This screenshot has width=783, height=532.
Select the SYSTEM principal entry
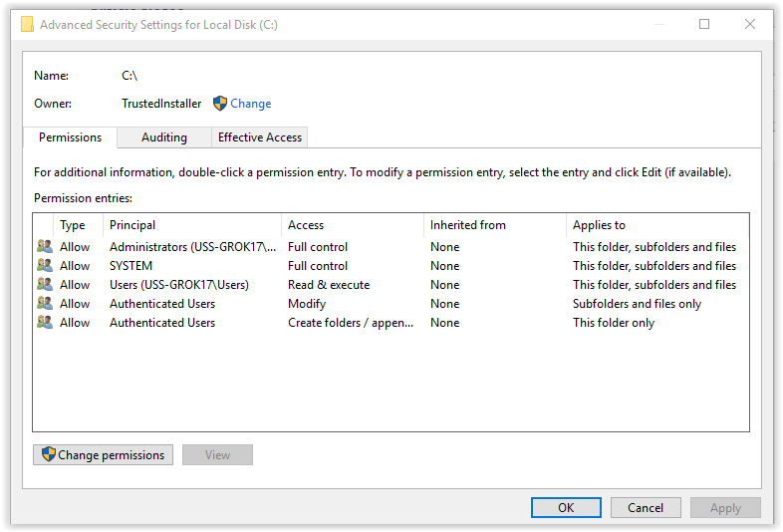pos(130,266)
